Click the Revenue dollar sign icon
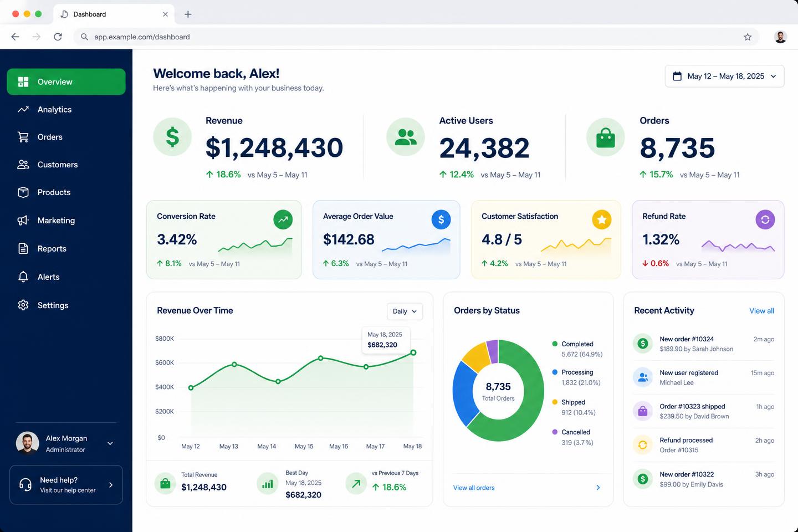Viewport: 798px width, 532px height. pyautogui.click(x=172, y=137)
